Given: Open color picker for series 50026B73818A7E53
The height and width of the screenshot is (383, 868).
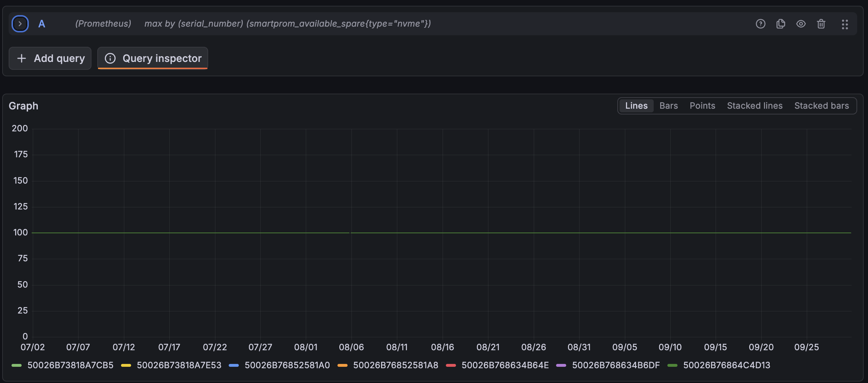Looking at the screenshot, I should point(126,365).
